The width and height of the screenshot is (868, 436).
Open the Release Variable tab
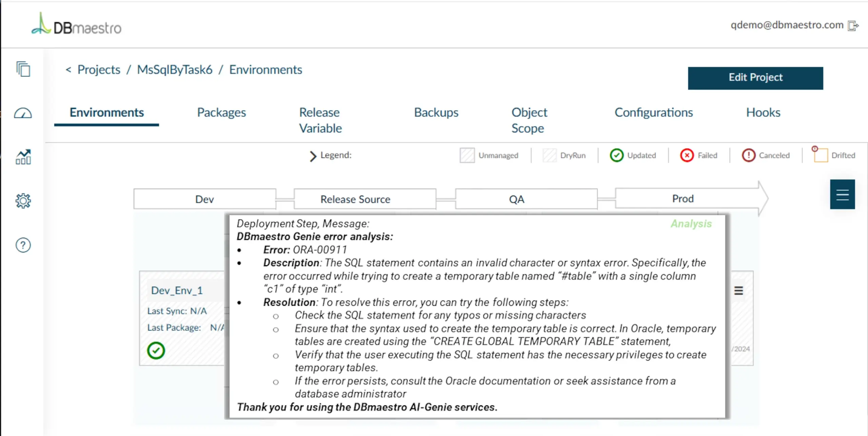pyautogui.click(x=320, y=120)
